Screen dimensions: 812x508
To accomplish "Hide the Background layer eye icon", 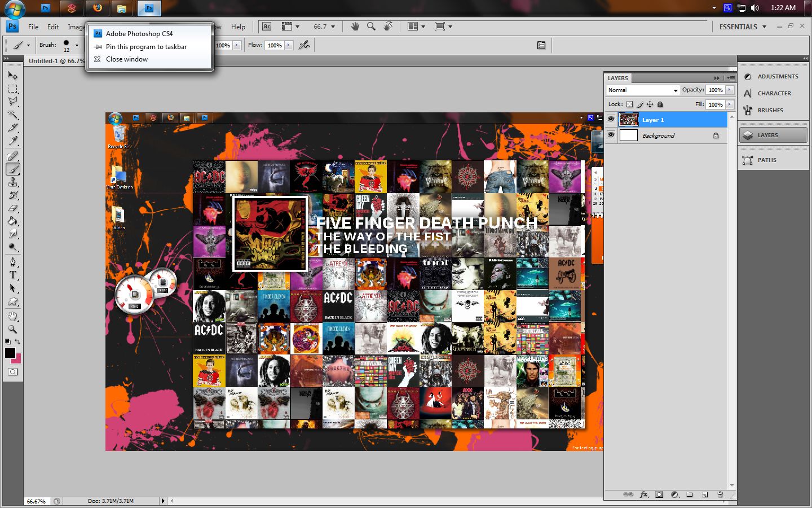I will point(611,135).
